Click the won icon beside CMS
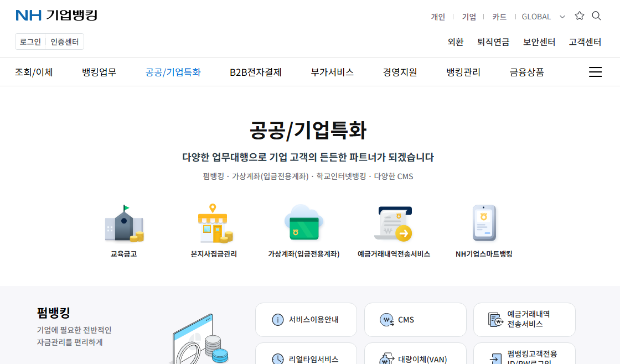620x364 pixels. point(387,320)
